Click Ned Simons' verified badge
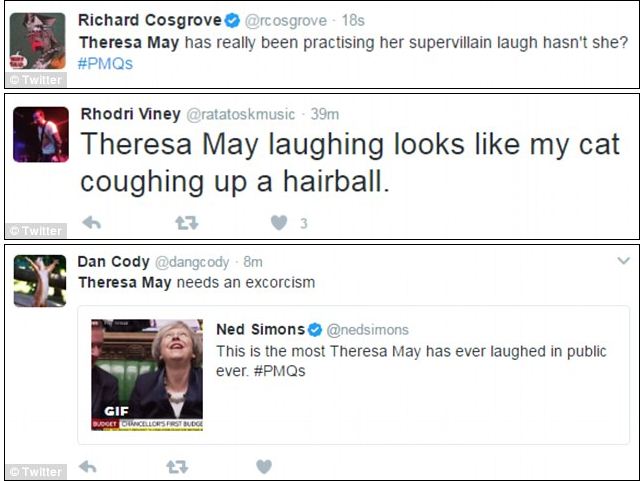This screenshot has height=481, width=640. (x=315, y=330)
